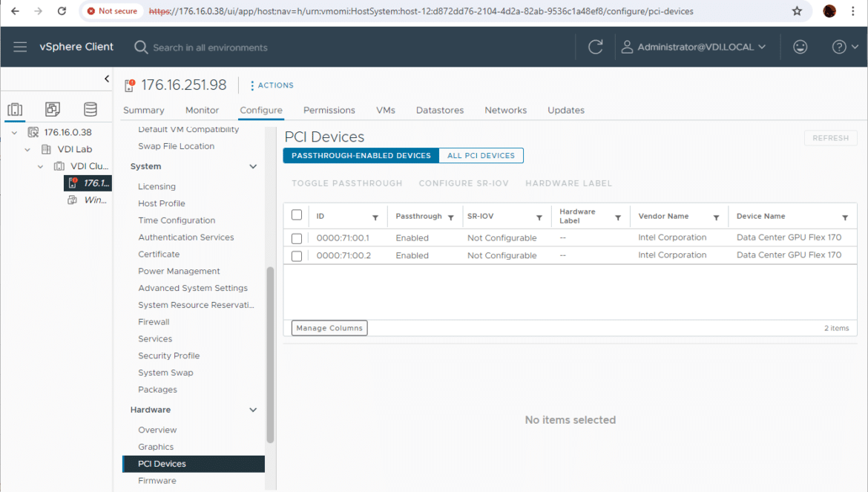Toggle the select-all checkbox in table header
868x492 pixels.
click(297, 214)
